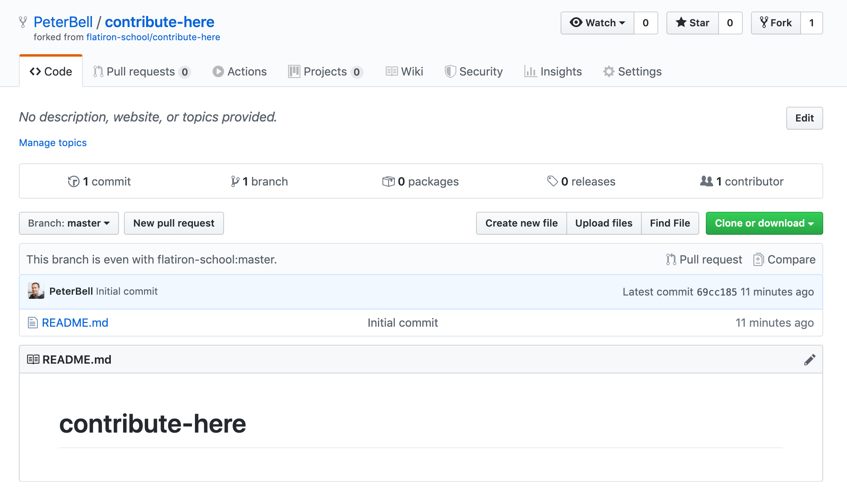View the 0 packages page
This screenshot has height=504, width=847.
click(x=421, y=181)
